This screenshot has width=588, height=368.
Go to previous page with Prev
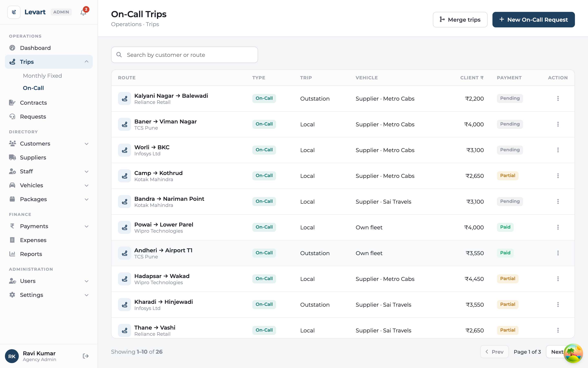pos(494,352)
